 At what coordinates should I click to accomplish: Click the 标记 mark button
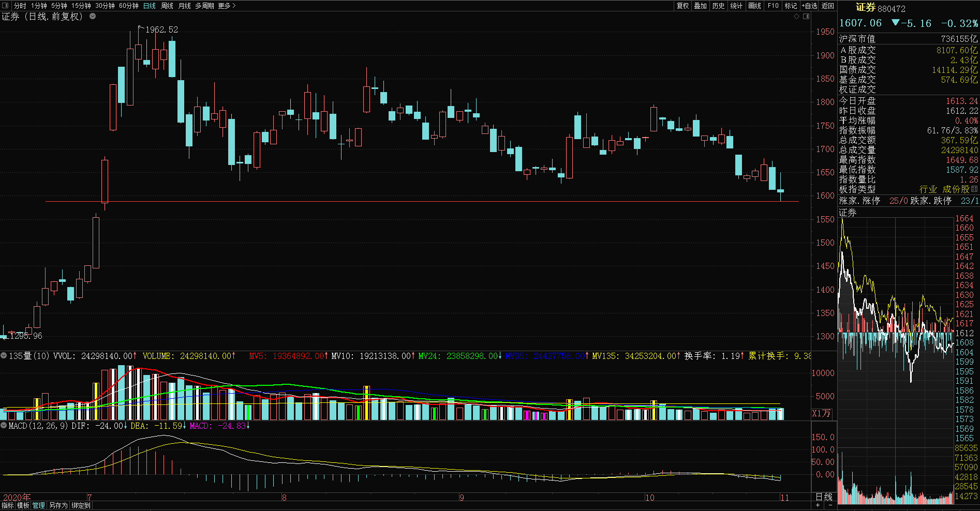click(x=791, y=6)
